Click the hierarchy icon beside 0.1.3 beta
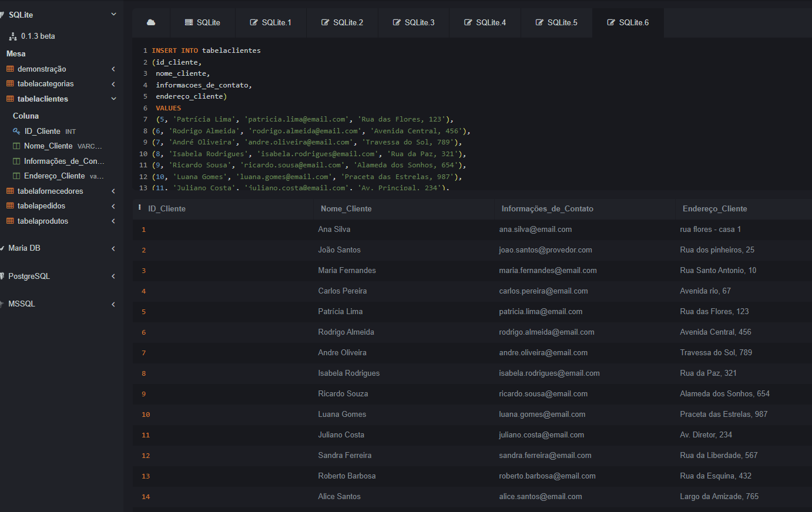The width and height of the screenshot is (812, 512). pyautogui.click(x=13, y=36)
